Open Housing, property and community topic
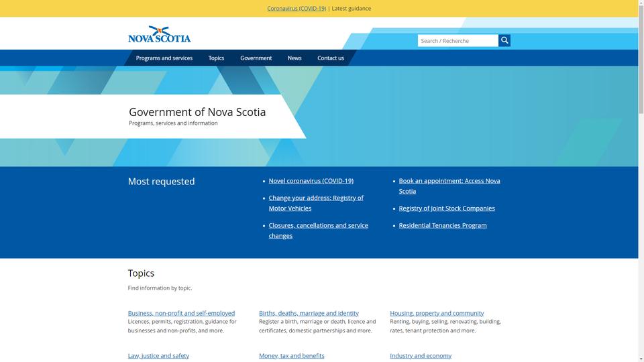644x362 pixels. pyautogui.click(x=437, y=313)
